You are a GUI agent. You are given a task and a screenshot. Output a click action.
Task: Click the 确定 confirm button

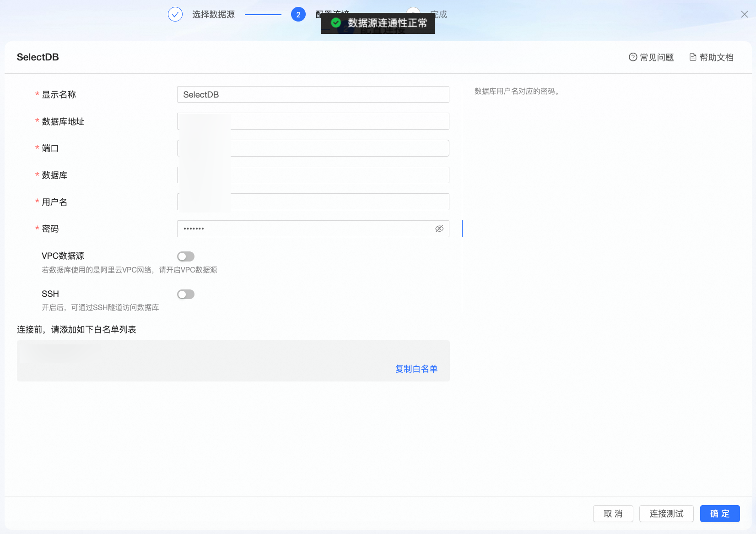click(x=720, y=514)
